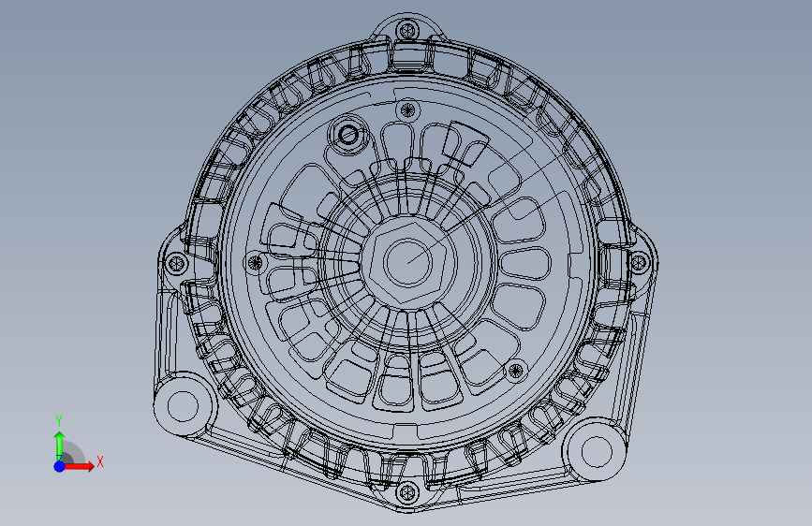The height and width of the screenshot is (526, 812).
Task: Select the hexagonal shaft nut at model center
Action: [408, 262]
